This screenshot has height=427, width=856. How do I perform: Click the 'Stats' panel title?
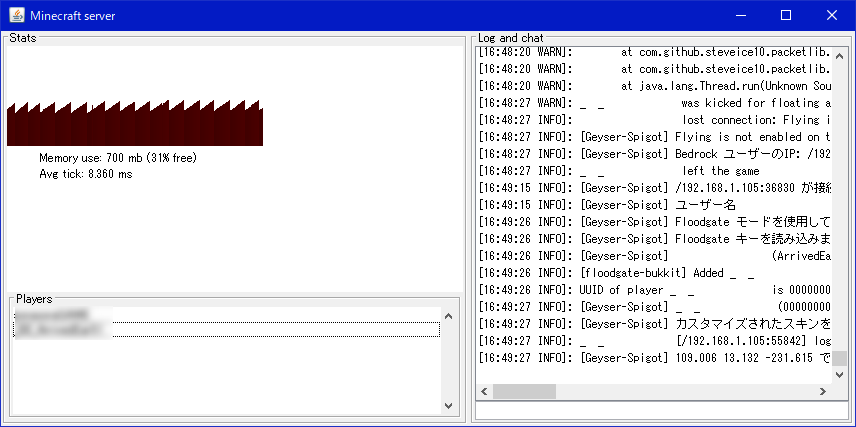(x=22, y=38)
